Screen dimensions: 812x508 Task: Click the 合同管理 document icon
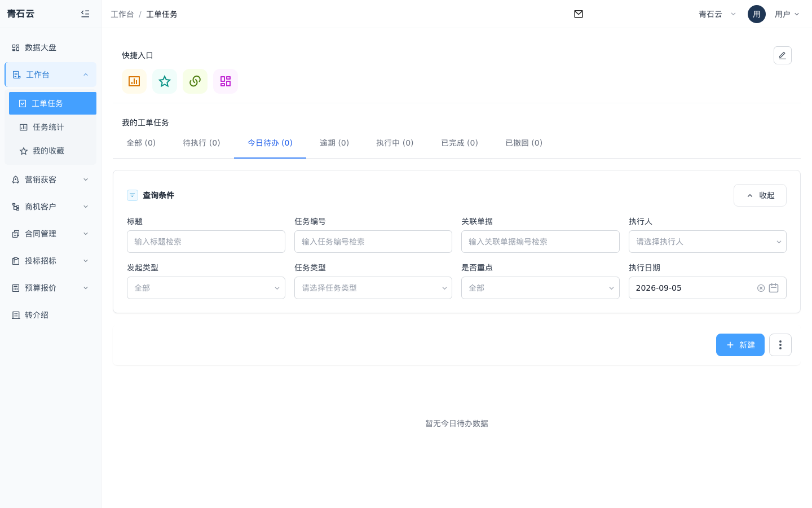point(16,234)
